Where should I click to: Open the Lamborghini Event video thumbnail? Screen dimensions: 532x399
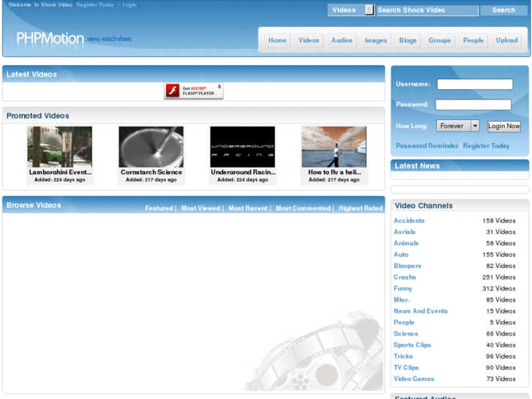pos(60,146)
